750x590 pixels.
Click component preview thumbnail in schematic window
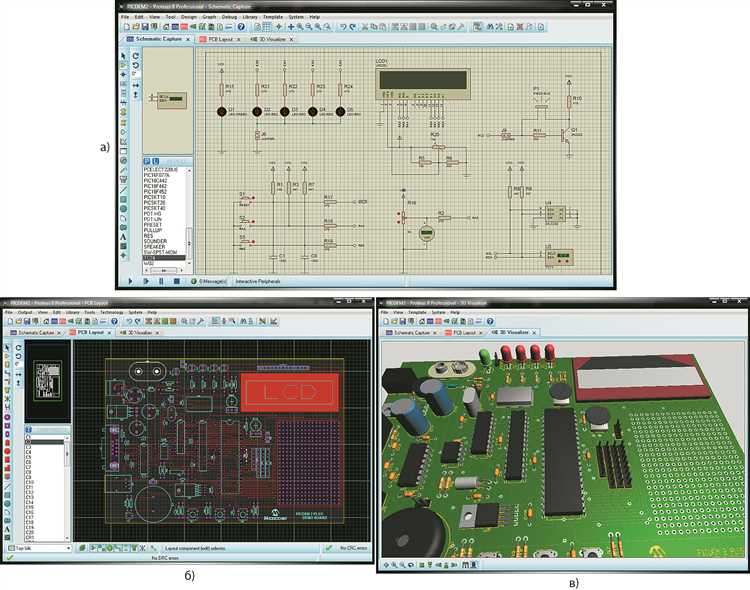pyautogui.click(x=168, y=100)
